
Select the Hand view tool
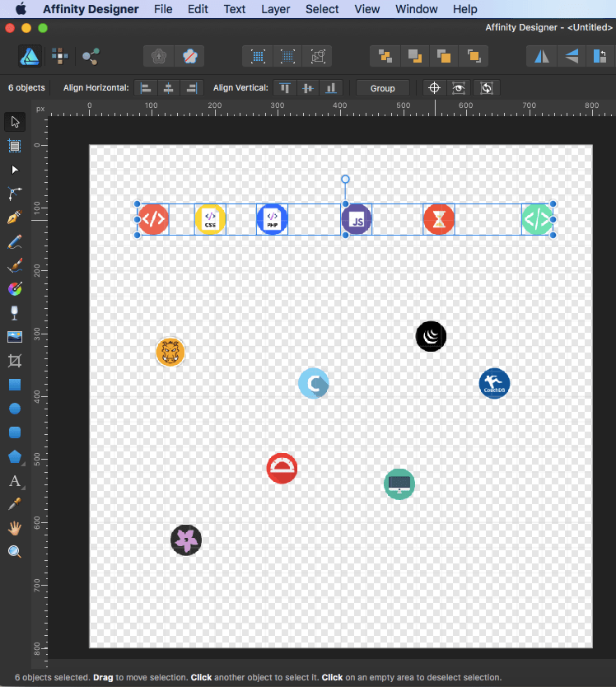click(x=15, y=528)
